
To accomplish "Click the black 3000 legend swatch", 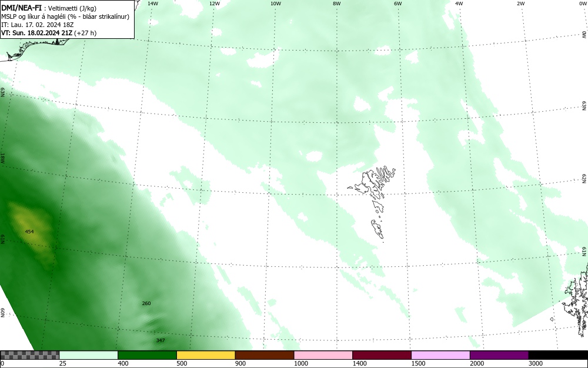I will click(558, 355).
